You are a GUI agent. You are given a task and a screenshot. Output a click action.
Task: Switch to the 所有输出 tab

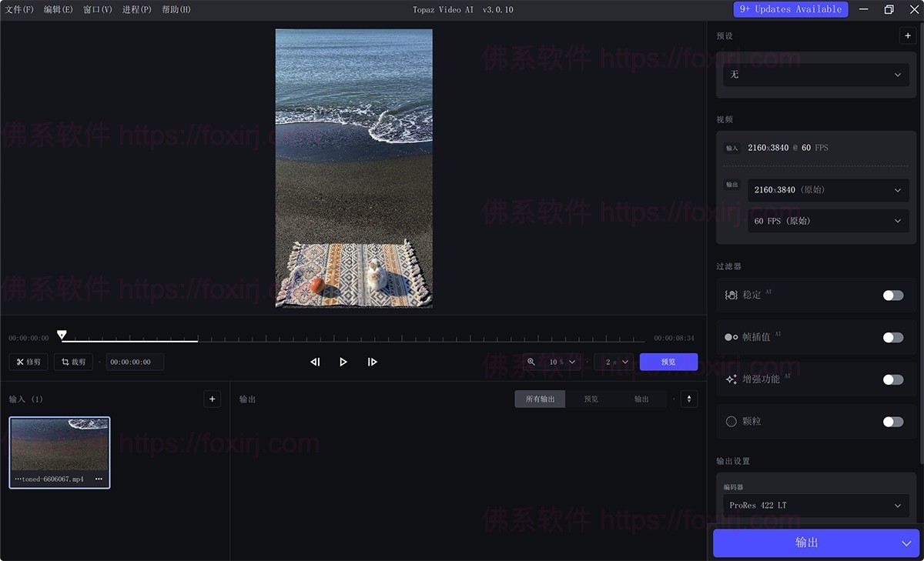click(x=540, y=399)
